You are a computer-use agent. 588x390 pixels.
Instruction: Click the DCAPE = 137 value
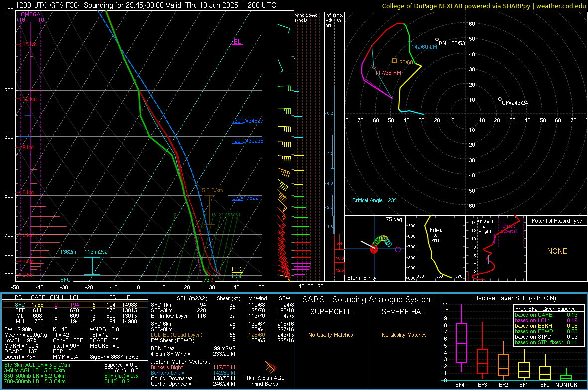coord(20,351)
